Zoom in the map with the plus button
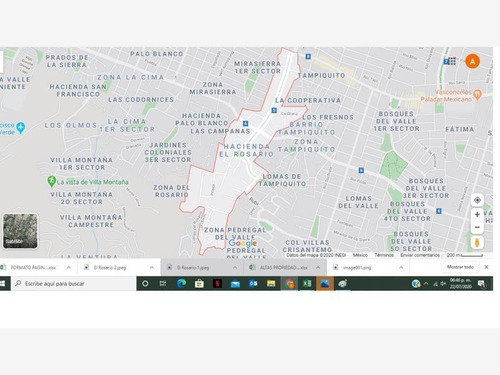500x375 pixels. (x=477, y=214)
